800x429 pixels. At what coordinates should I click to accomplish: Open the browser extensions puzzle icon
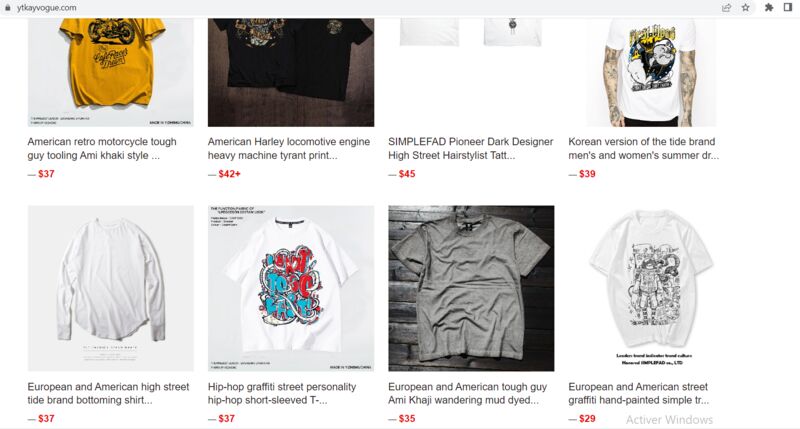coord(768,8)
